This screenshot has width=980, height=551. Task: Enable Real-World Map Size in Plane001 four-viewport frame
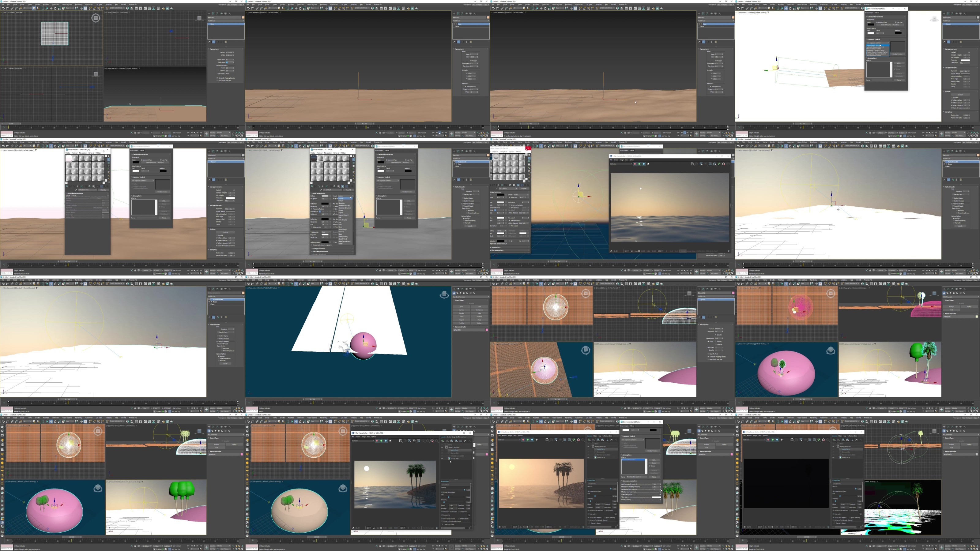(x=217, y=81)
